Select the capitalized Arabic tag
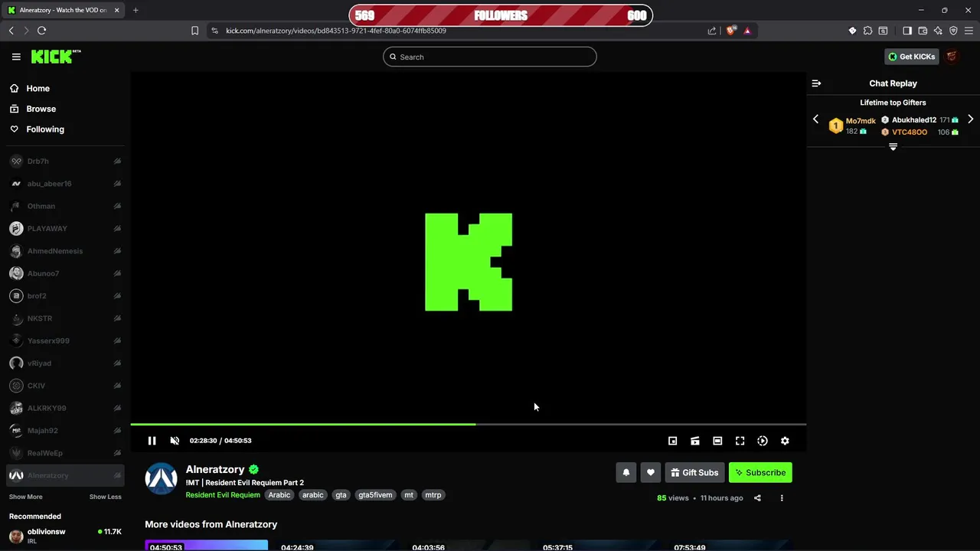980x551 pixels. point(279,495)
